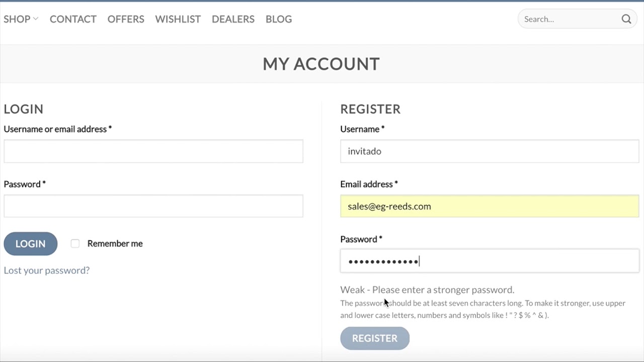Click the login Username or email field
The image size is (644, 362).
153,151
